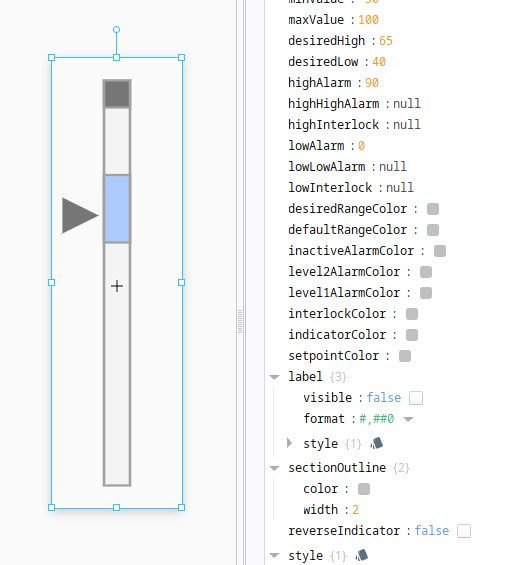Click the right-middle selection handle
Screen dimensions: 530x565
point(182,282)
